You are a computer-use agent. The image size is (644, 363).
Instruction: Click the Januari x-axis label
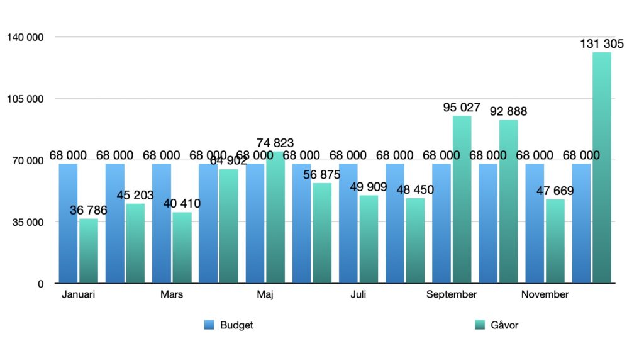pos(79,294)
